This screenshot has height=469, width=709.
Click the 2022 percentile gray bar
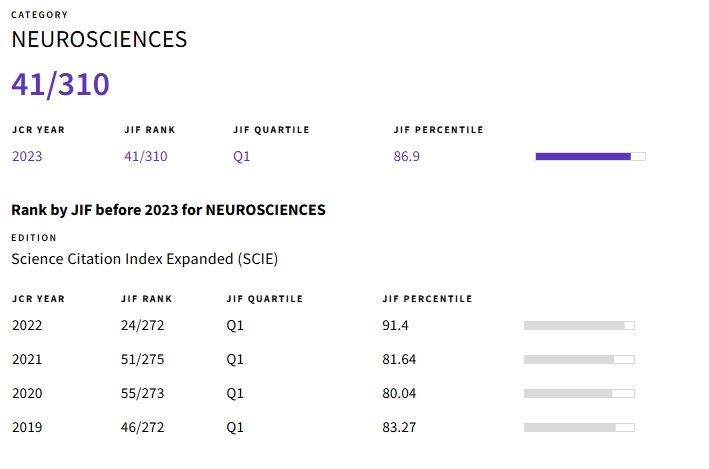579,325
